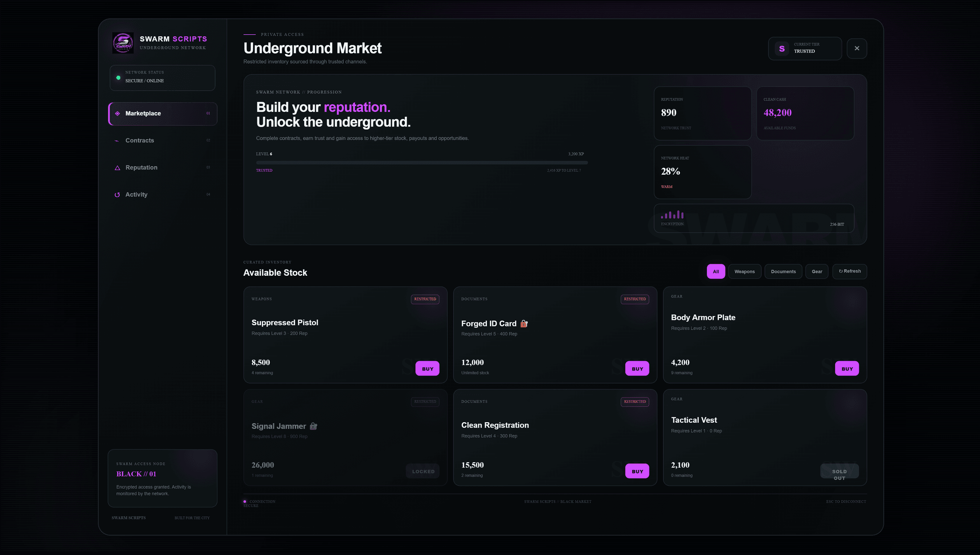Refresh the available stock list
Viewport: 980px width, 555px height.
(849, 271)
